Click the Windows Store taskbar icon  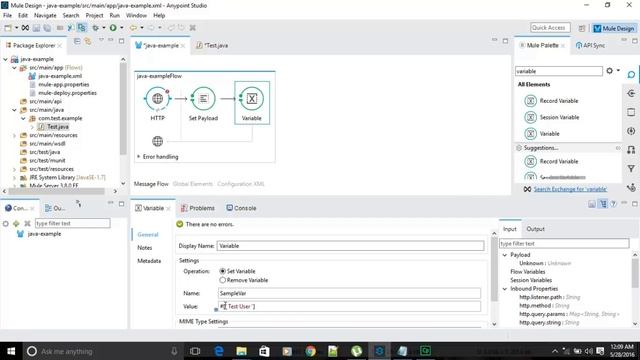(x=264, y=351)
